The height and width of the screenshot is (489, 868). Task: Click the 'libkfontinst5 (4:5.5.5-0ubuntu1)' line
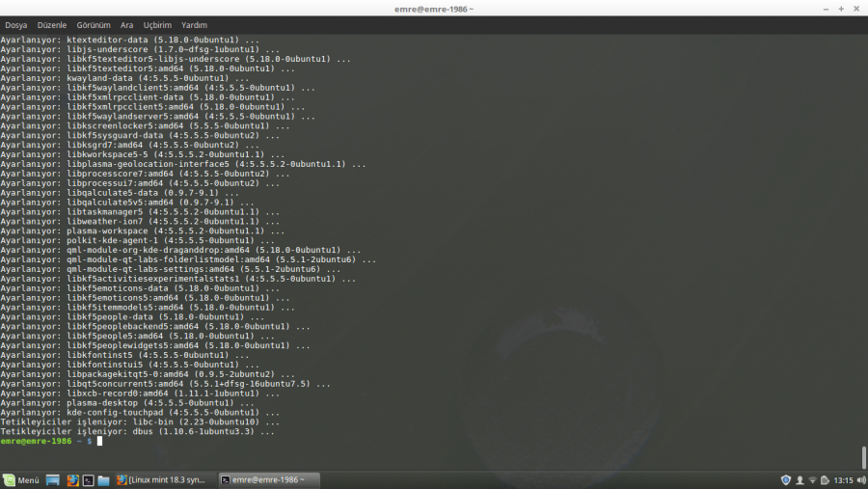124,355
